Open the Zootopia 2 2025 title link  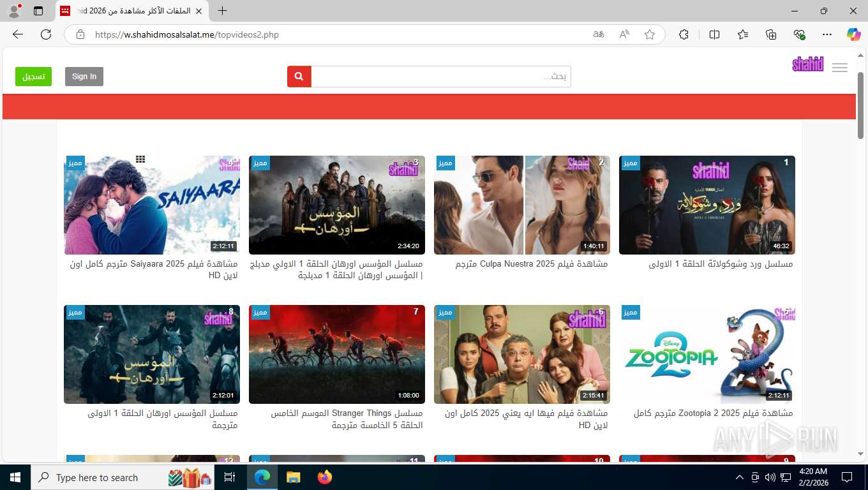point(714,413)
